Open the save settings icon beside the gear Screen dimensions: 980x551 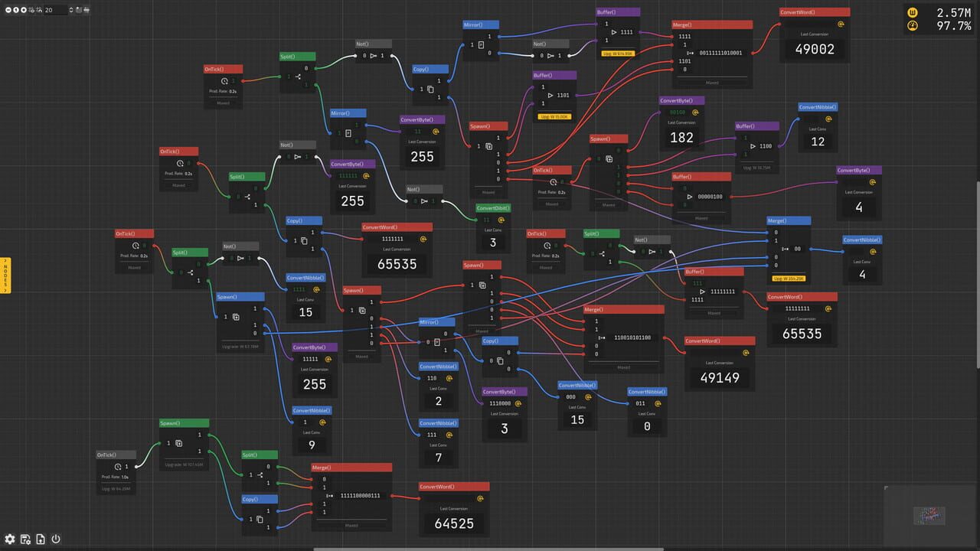click(25, 540)
